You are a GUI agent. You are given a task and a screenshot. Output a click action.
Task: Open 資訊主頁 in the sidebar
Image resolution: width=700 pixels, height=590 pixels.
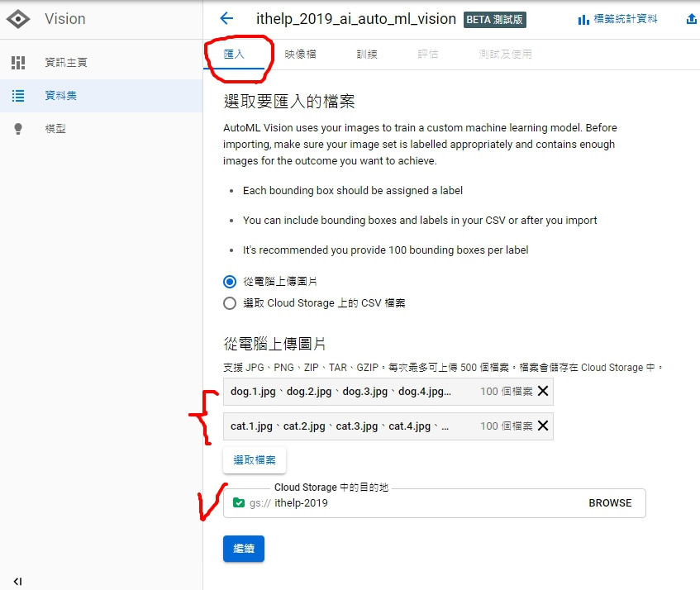click(x=66, y=63)
